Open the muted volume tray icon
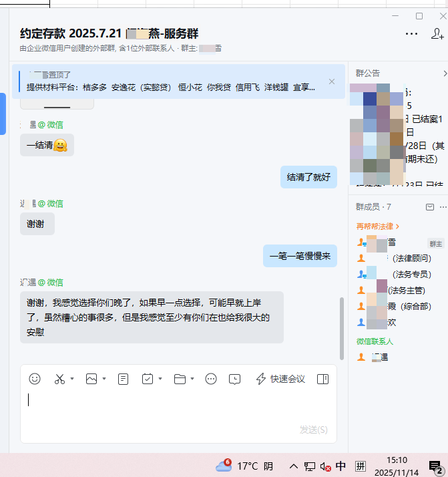Screen dimensions: 448x477 pyautogui.click(x=326, y=466)
